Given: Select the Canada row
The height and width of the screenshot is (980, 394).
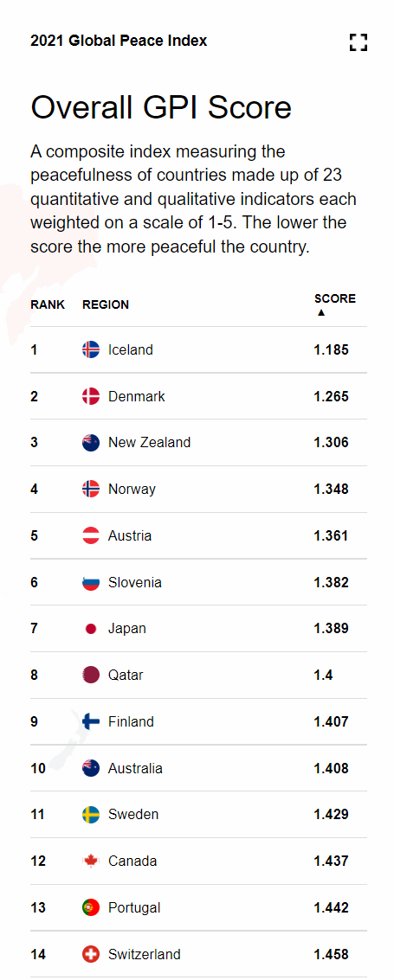Looking at the screenshot, I should click(199, 862).
